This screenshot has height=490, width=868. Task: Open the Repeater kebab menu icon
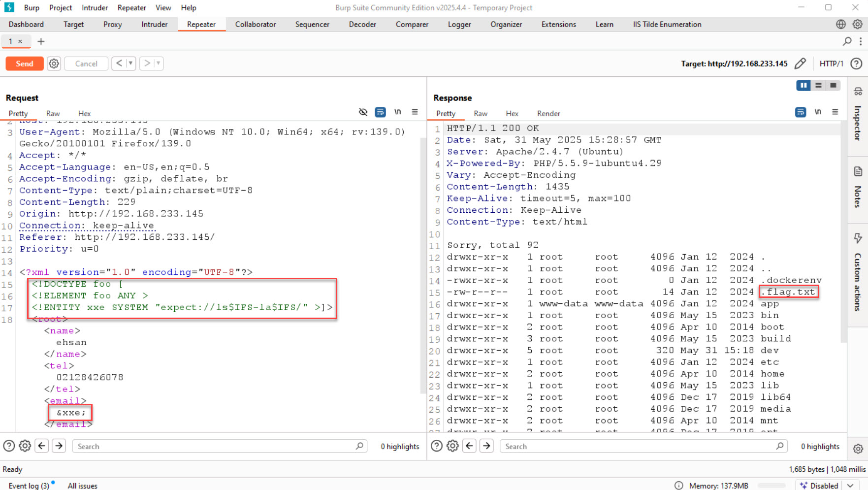860,41
